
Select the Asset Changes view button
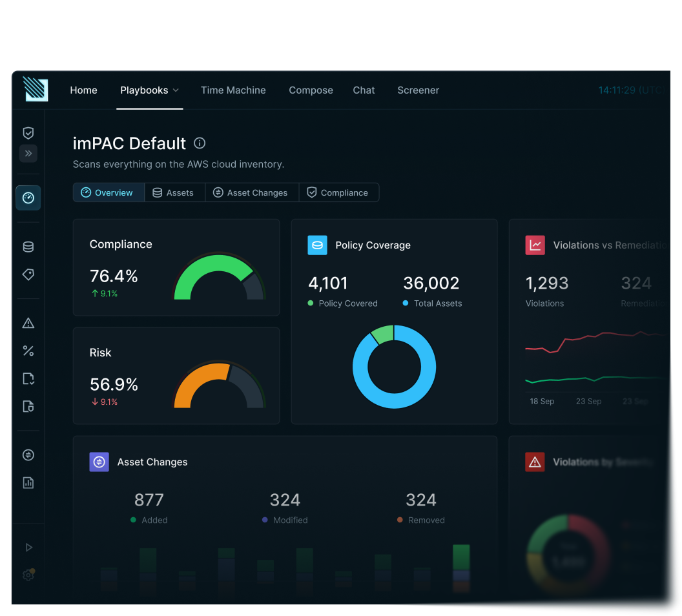252,192
